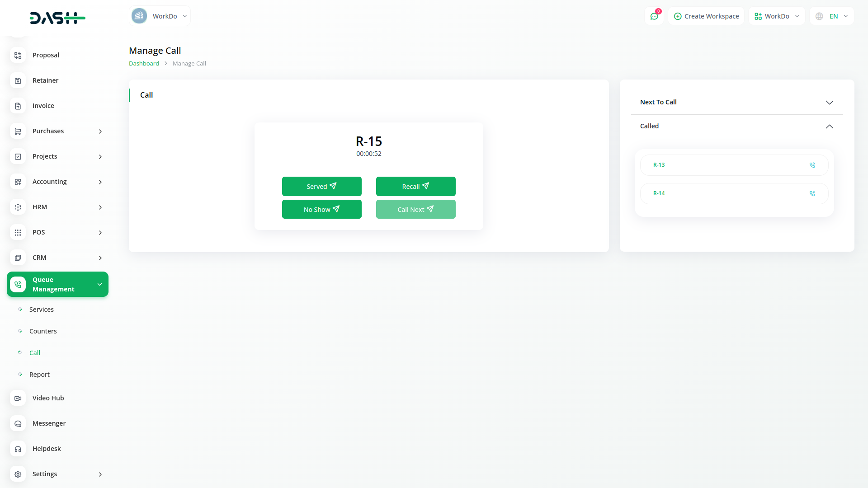The width and height of the screenshot is (868, 488).
Task: Follow the Dashboard breadcrumb link
Action: (x=144, y=63)
